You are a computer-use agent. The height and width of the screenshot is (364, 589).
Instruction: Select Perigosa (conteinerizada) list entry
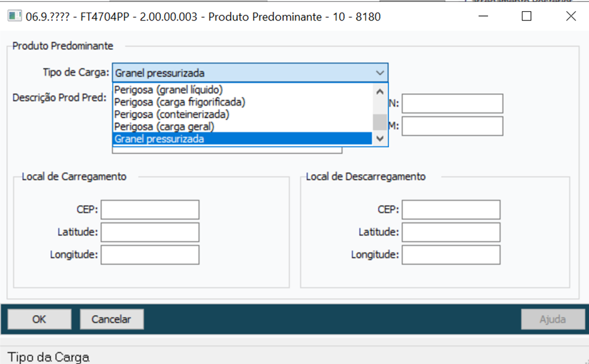(172, 114)
